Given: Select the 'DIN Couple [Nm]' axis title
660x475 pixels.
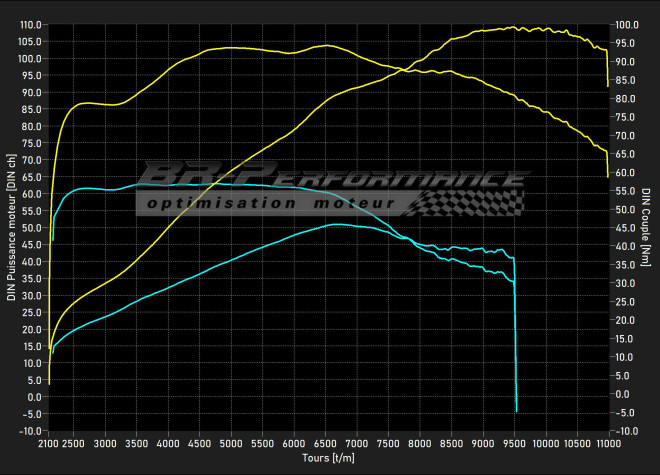Looking at the screenshot, I should [x=647, y=229].
